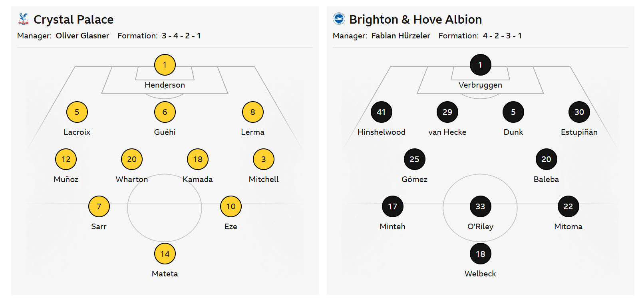
Task: Click Sarr's number 7 yellow circle
Action: pos(99,206)
